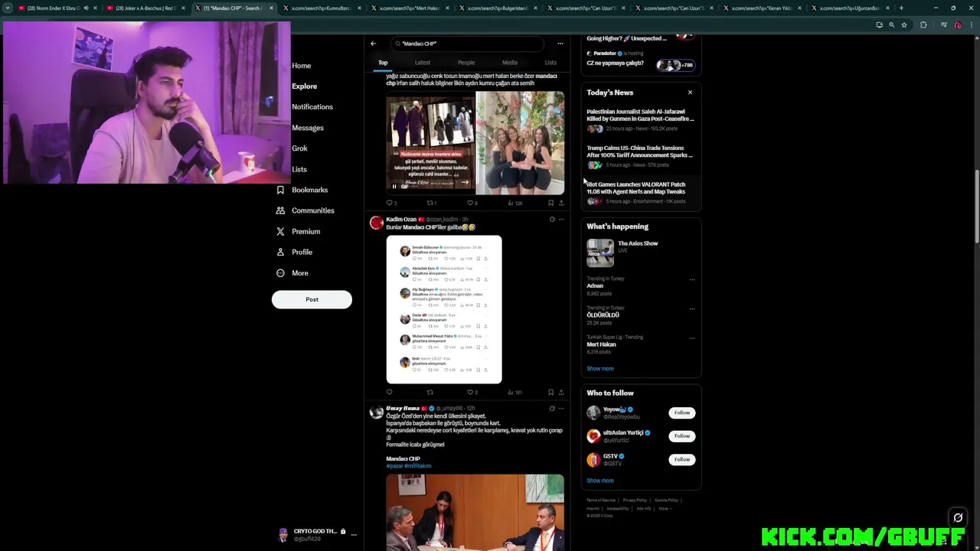Open options for Mert Hakan trending topic
The width and height of the screenshot is (980, 551).
tap(692, 337)
